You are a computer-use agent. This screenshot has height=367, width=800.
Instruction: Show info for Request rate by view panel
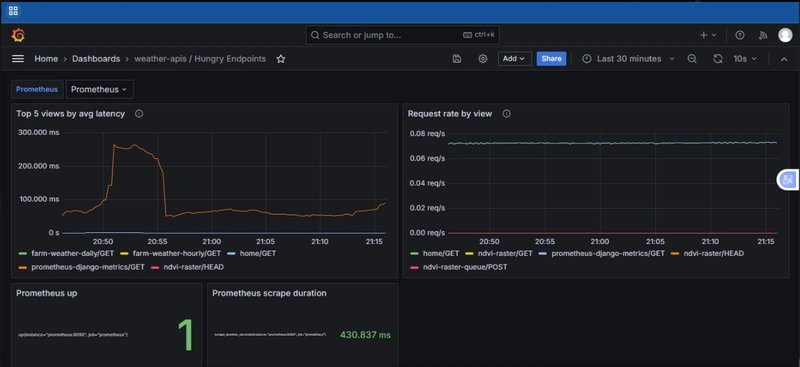pyautogui.click(x=506, y=114)
